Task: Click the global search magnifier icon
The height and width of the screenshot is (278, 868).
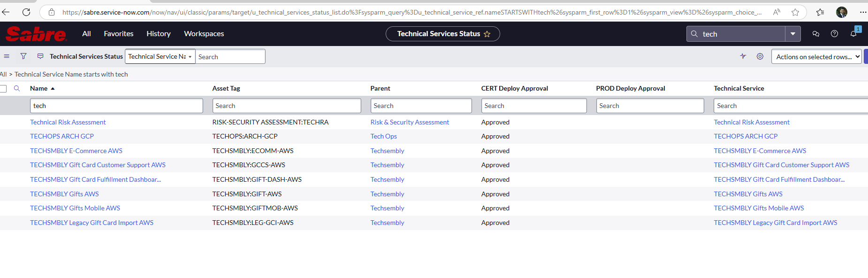Action: (x=694, y=34)
